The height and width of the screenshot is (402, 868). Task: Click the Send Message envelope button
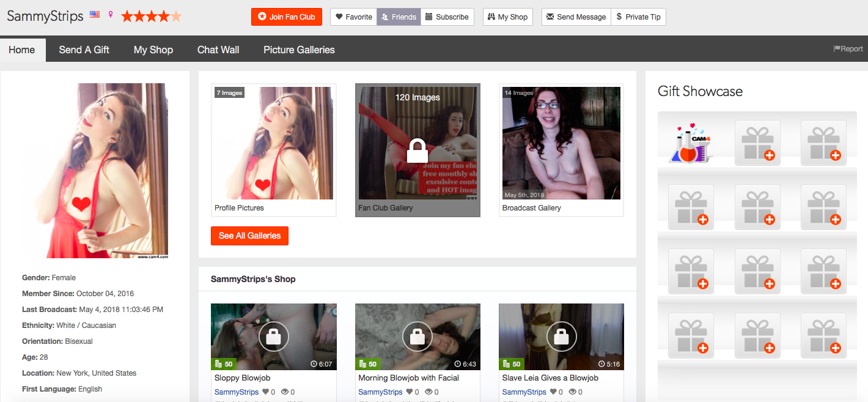coord(576,17)
